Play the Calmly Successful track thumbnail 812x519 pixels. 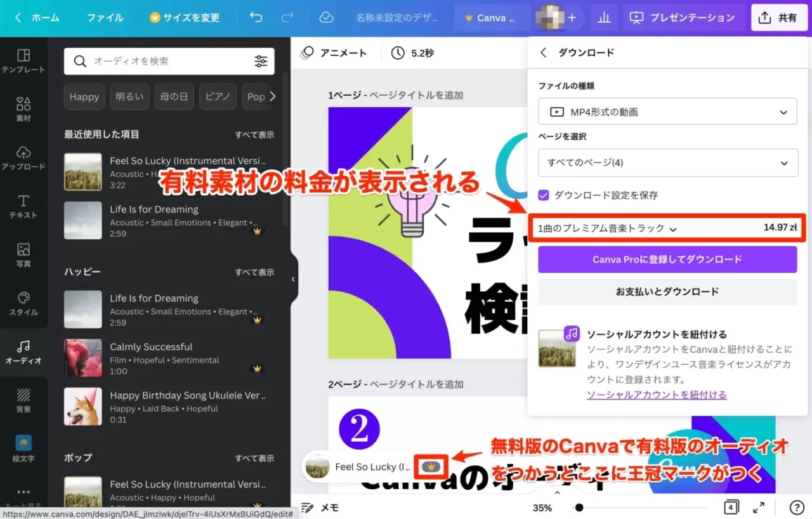tap(83, 358)
